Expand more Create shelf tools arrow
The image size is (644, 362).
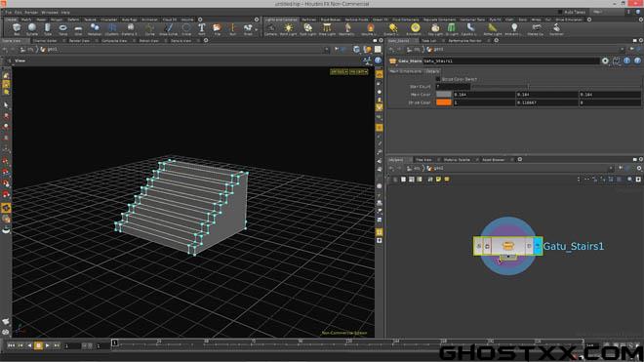click(x=257, y=29)
